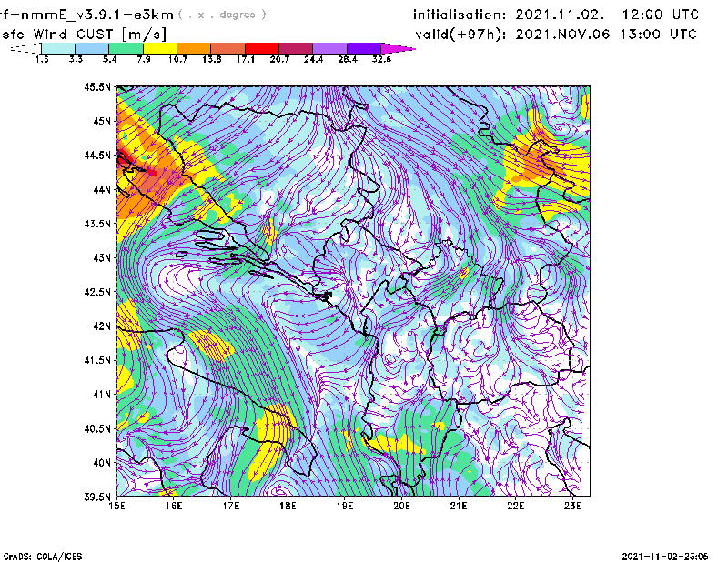728x562 pixels.
Task: Click the 'GrADS: COLA/IGES' credit text
Action: pos(43,557)
